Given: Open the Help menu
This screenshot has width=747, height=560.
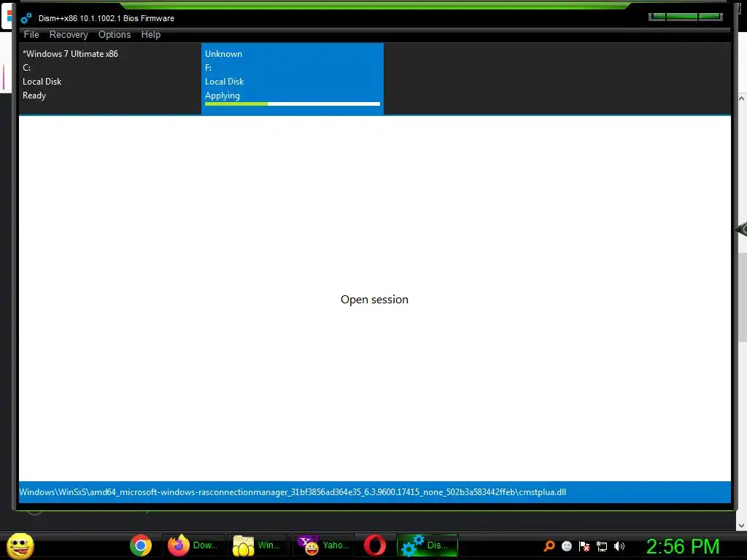Looking at the screenshot, I should click(x=150, y=35).
